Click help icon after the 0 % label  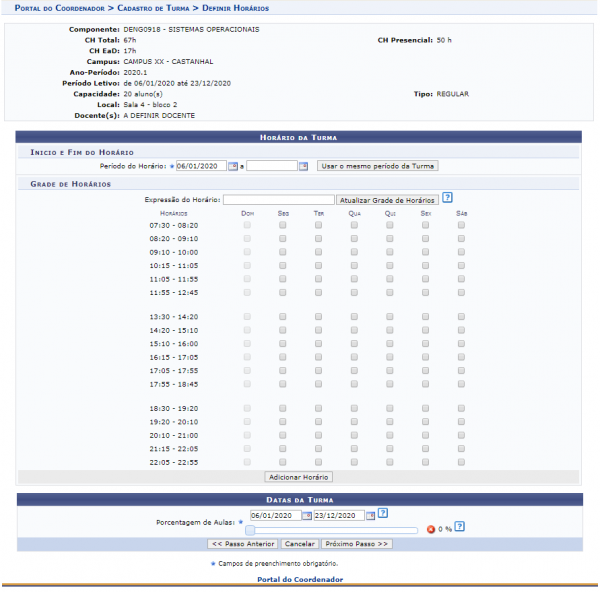(458, 528)
